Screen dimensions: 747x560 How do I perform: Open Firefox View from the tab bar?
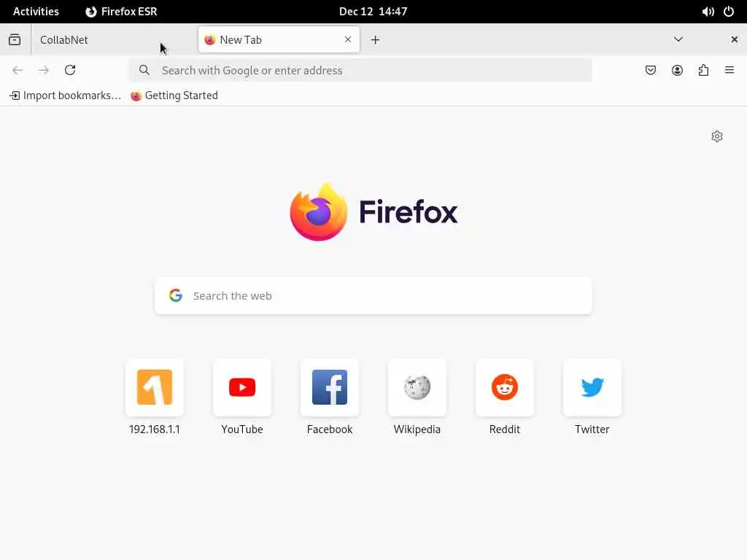[15, 39]
